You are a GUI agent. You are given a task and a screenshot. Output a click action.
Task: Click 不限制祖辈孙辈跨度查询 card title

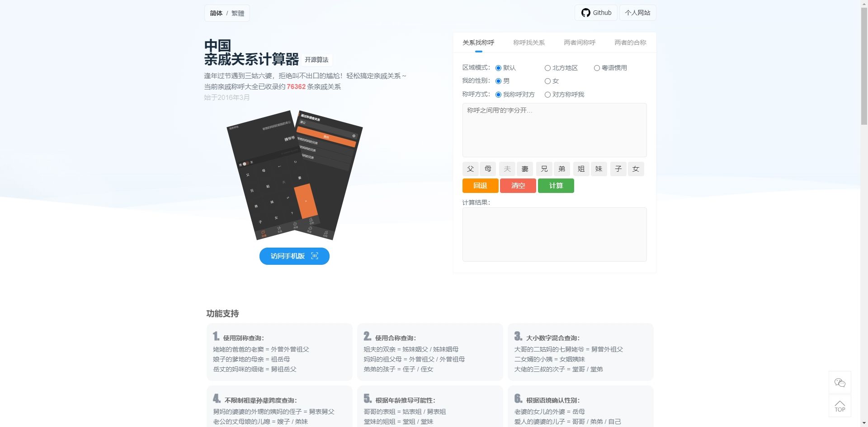tap(260, 400)
